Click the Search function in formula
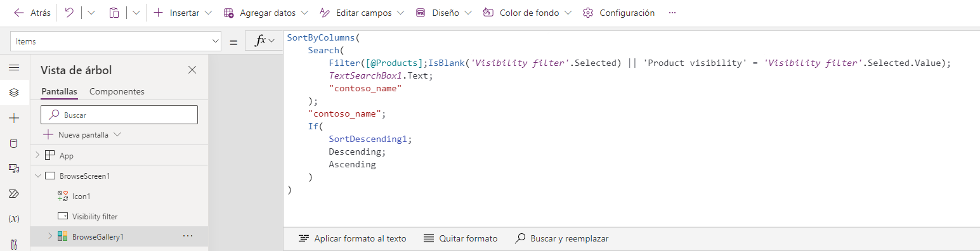Viewport: 980px width, 251px height. click(x=323, y=50)
